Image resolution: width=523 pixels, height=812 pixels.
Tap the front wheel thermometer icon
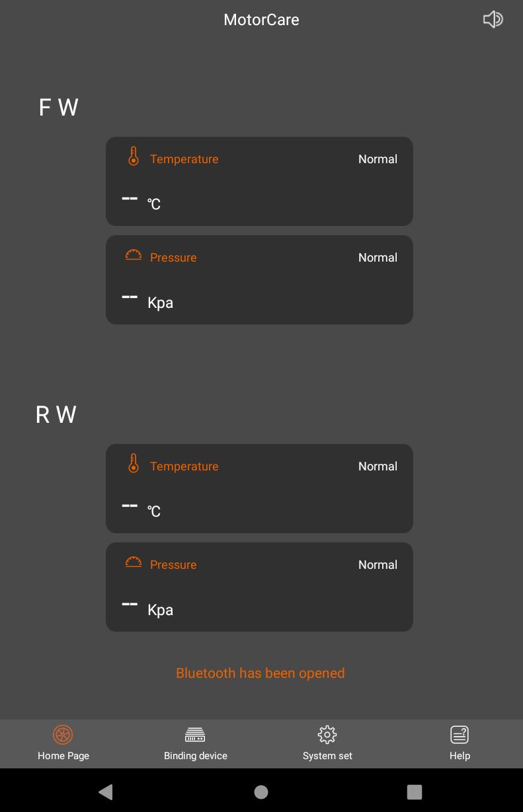[134, 157]
